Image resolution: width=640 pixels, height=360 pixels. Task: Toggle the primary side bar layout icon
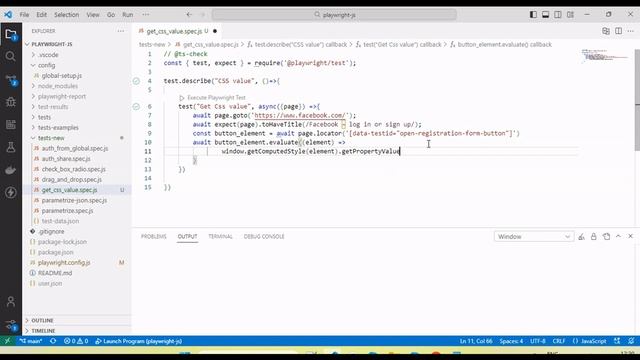(x=533, y=15)
